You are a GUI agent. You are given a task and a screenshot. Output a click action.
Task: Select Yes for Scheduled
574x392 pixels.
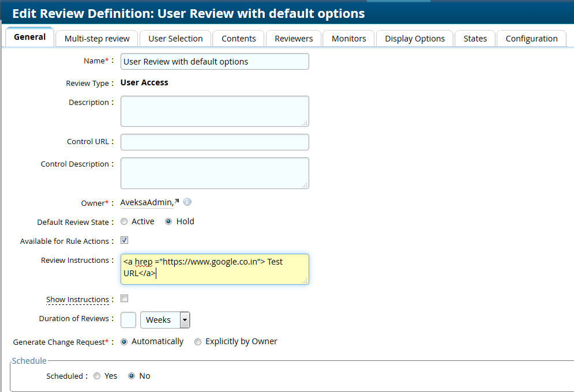pos(97,375)
